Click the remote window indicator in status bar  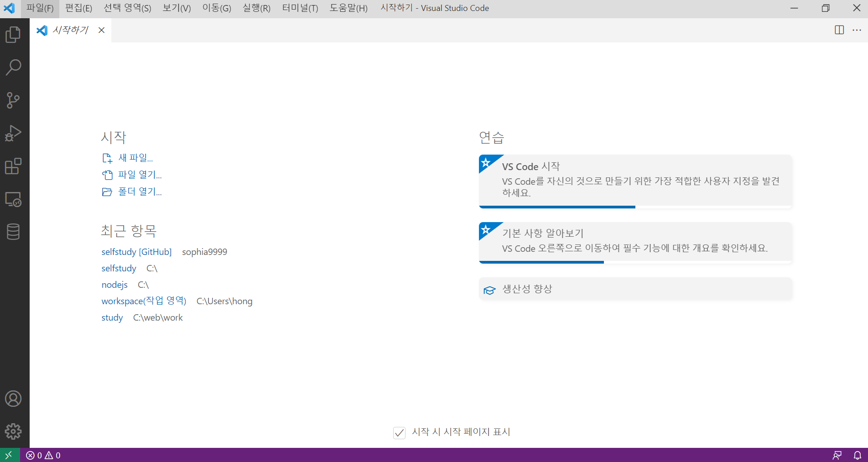(x=9, y=455)
